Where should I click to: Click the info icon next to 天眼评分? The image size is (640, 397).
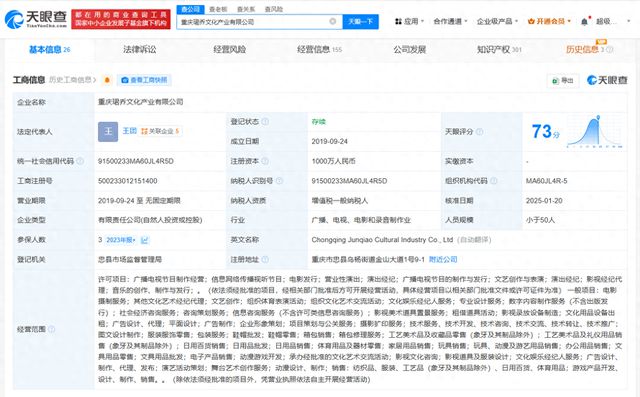(480, 132)
